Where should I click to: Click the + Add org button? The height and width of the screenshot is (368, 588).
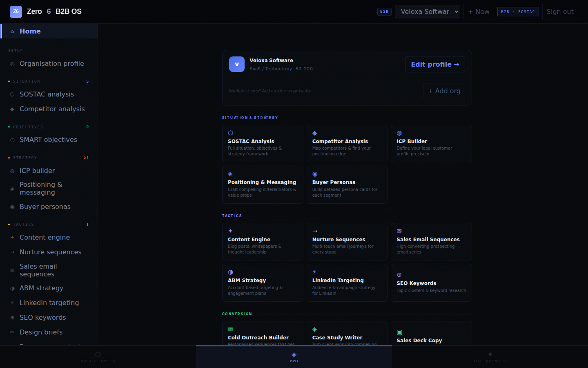point(444,91)
